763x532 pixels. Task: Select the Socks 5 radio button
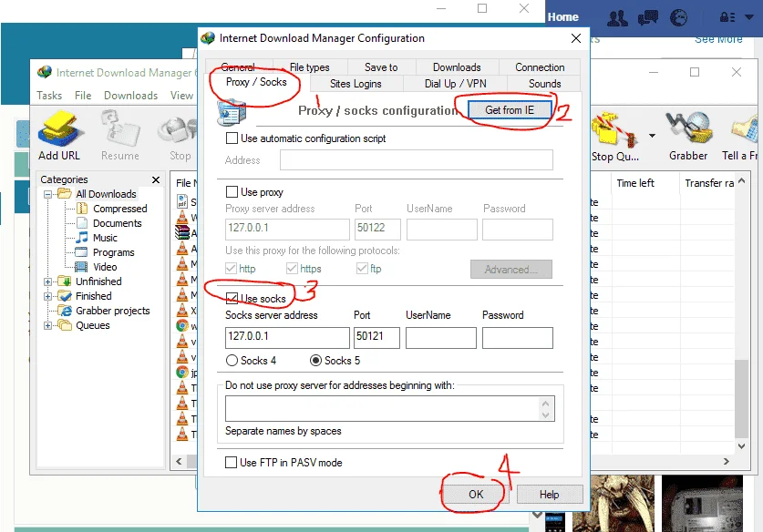coord(315,361)
